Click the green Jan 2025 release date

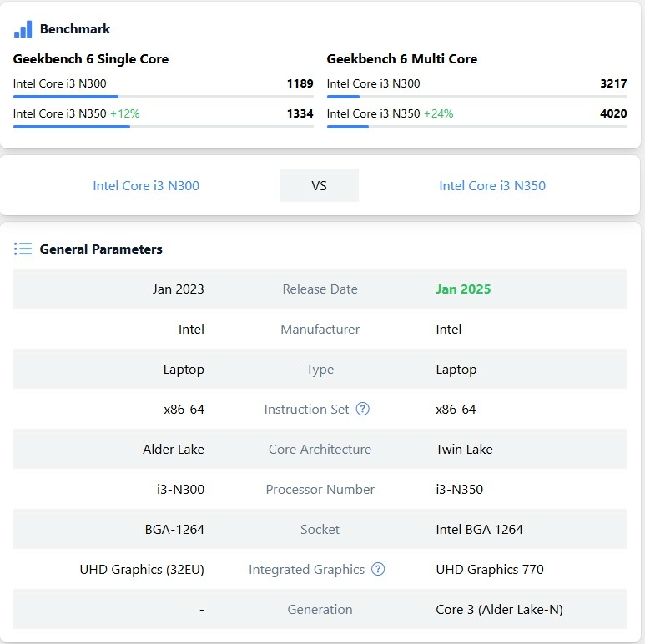click(463, 289)
